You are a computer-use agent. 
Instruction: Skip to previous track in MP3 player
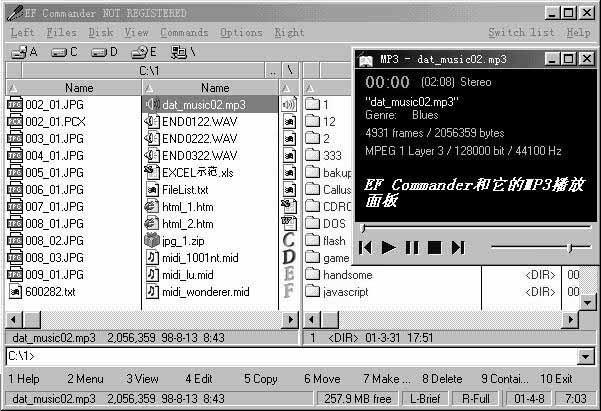[367, 247]
